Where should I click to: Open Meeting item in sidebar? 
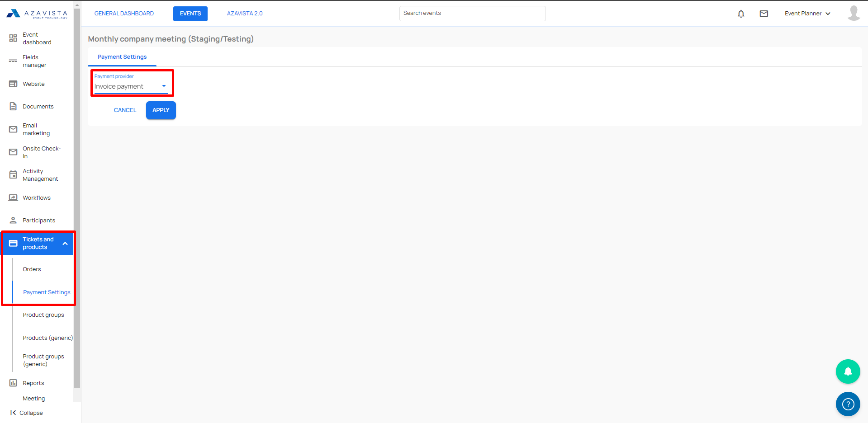coord(34,399)
